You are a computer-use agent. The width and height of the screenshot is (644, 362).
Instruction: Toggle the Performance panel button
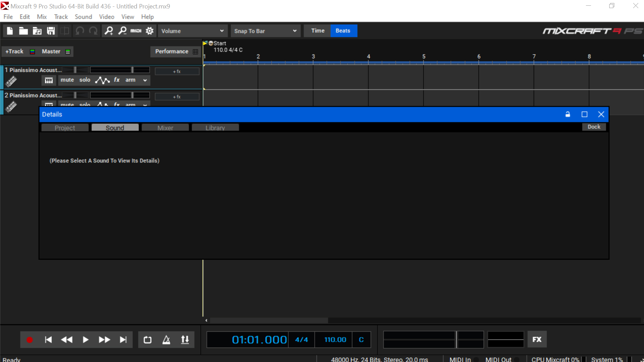coord(176,52)
